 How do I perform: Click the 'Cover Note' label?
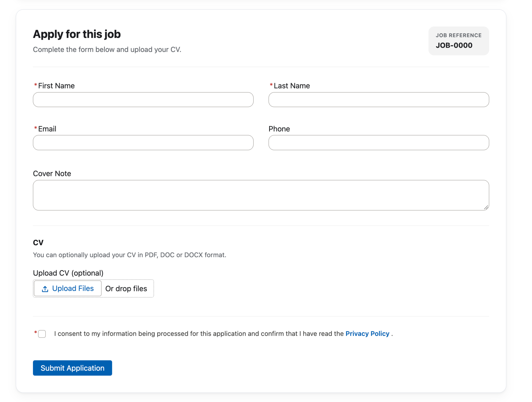[x=52, y=173]
